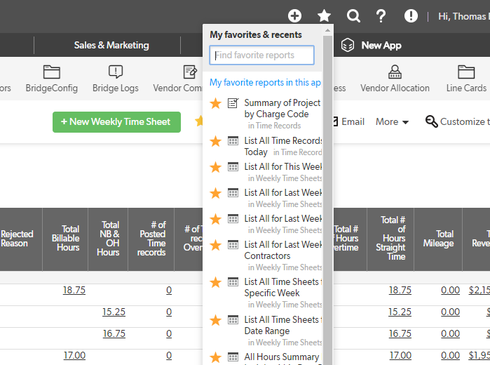Focus the Find favorite reports field

coord(262,55)
